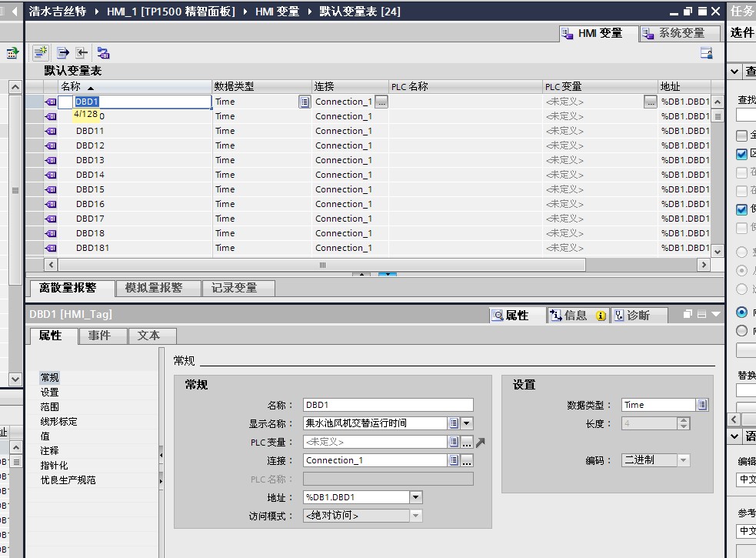Click the 名称 input field showing DBD1

click(388, 405)
